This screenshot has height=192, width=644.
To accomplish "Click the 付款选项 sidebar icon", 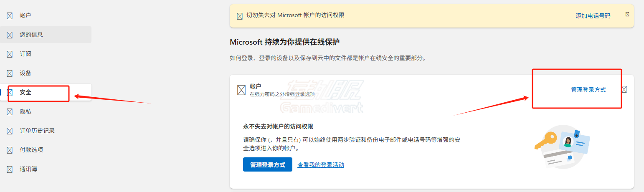I will click(9, 150).
